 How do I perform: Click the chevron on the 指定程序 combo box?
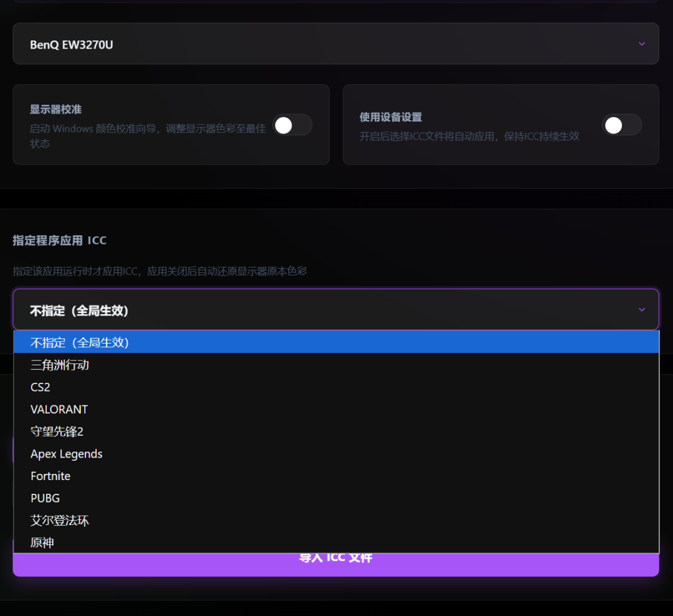click(x=642, y=309)
